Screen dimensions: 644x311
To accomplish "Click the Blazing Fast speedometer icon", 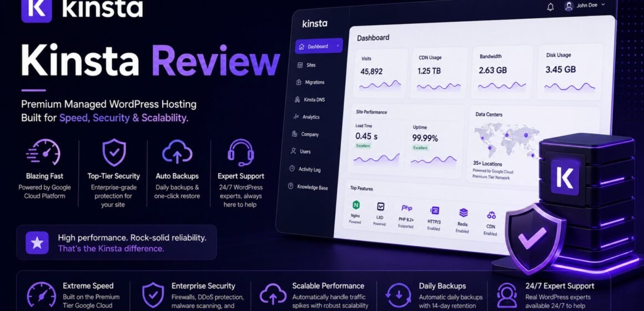I will pos(43,153).
